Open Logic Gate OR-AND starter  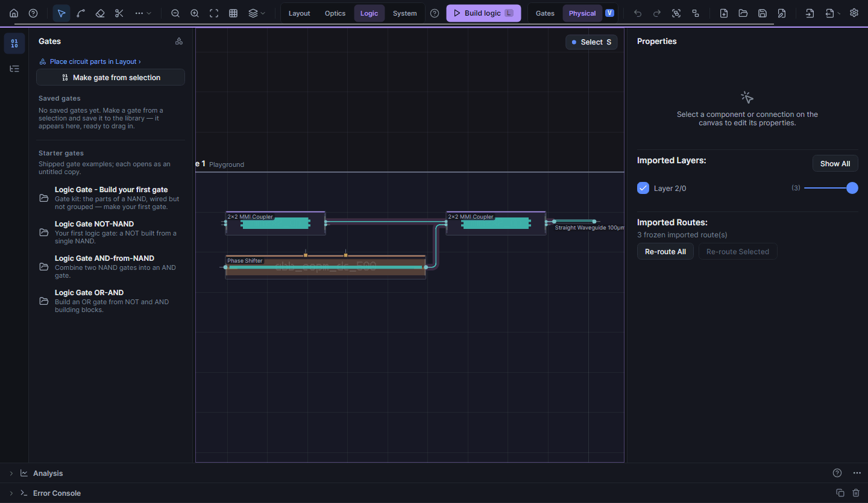[x=111, y=301]
